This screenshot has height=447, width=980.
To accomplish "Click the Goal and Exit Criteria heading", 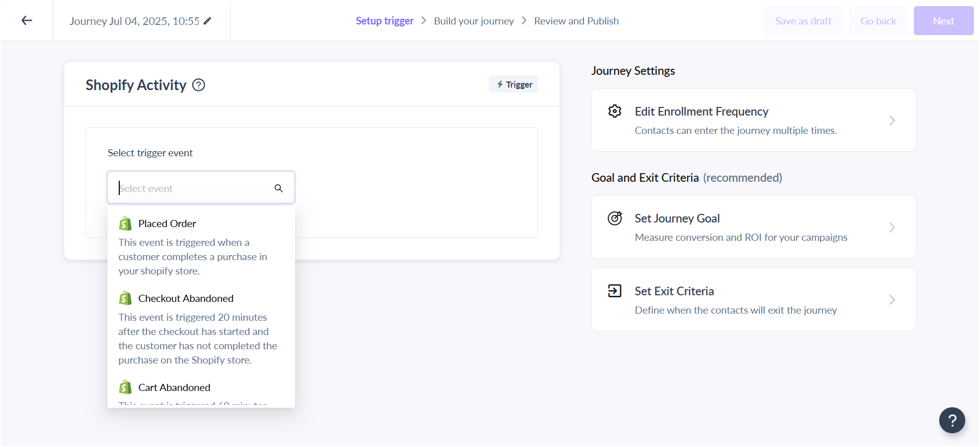I will click(686, 178).
